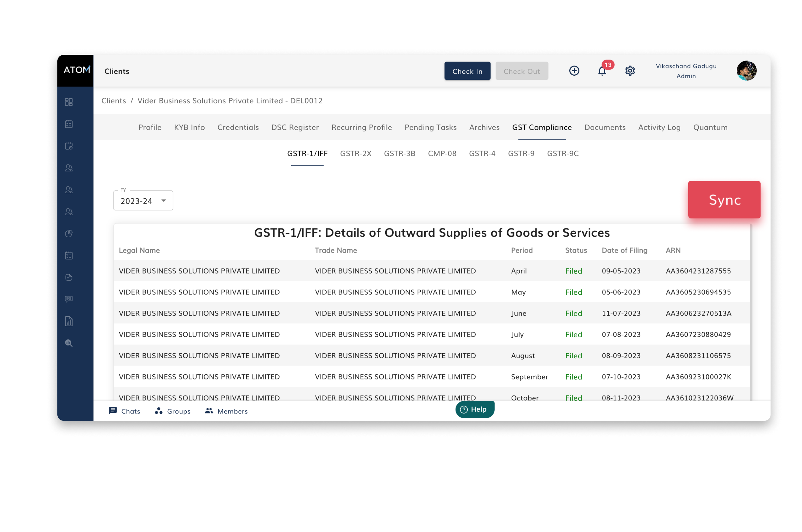Click the plus circle add icon

coord(574,71)
